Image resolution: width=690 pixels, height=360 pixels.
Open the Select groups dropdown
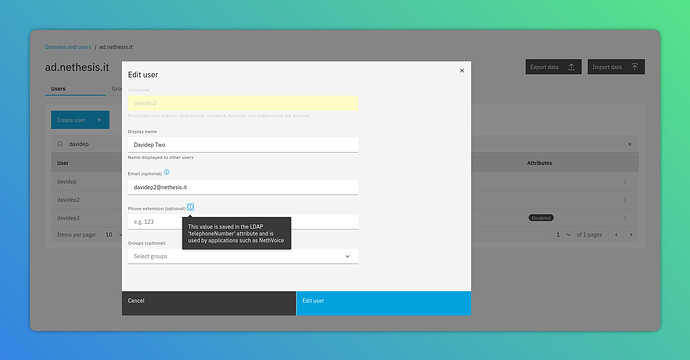(x=243, y=256)
